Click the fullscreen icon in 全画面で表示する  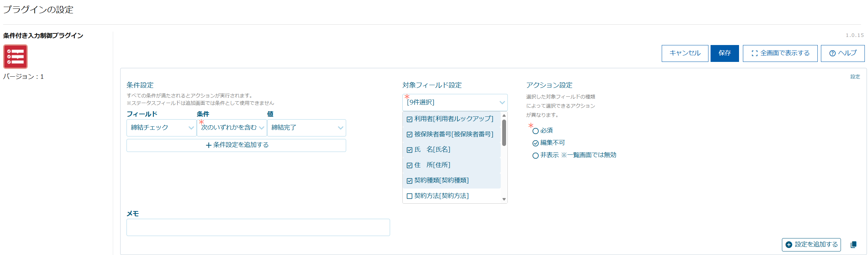tap(754, 53)
